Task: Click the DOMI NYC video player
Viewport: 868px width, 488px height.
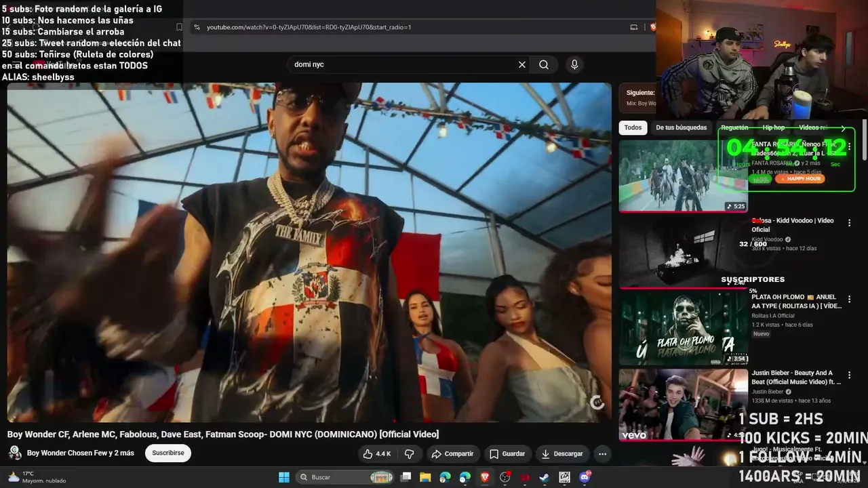Action: point(309,252)
